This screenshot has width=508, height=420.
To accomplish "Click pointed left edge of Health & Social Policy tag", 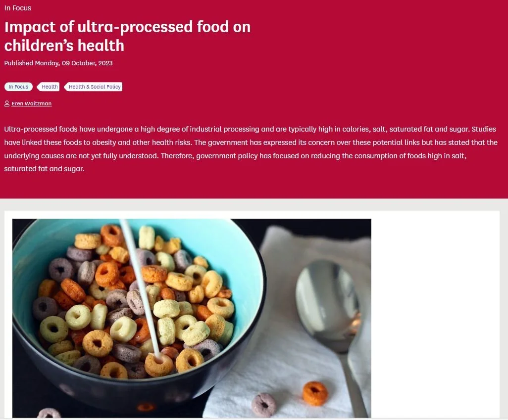I will coord(66,87).
